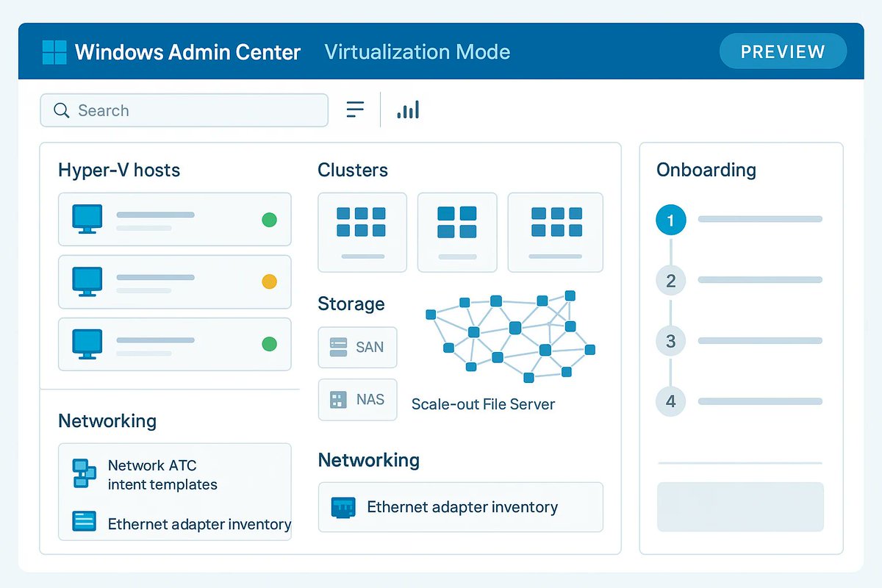Switch to Virtualization Mode tab
This screenshot has height=588, width=882.
pos(417,51)
